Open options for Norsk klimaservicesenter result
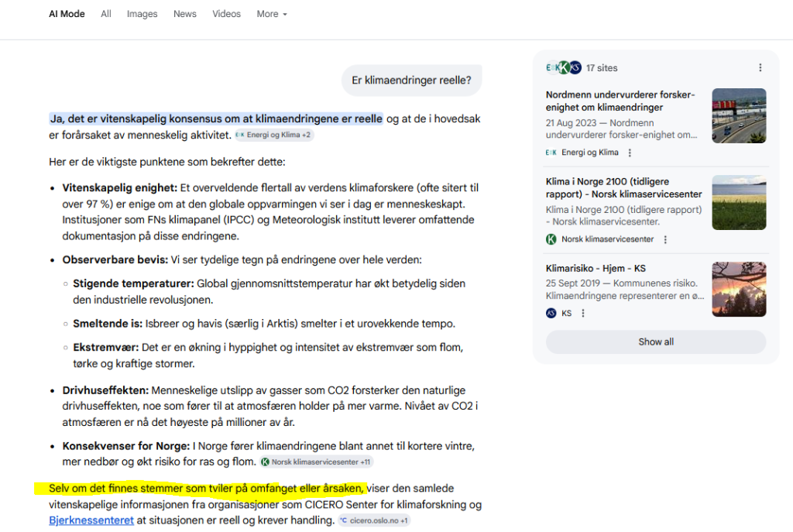Screen dimensions: 793x532 (665, 240)
